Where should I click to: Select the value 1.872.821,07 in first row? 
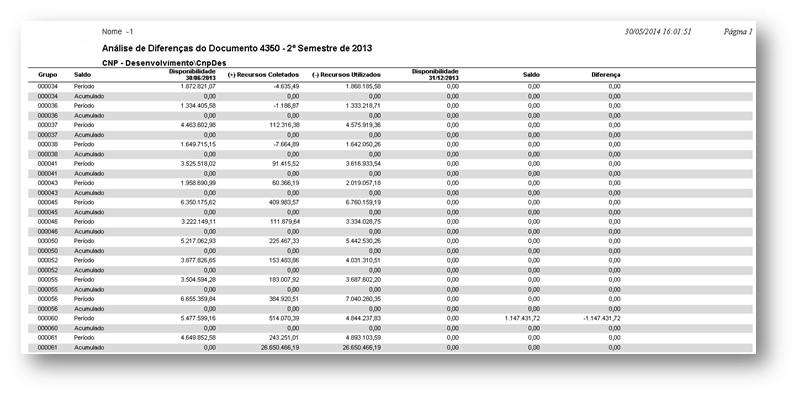tap(198, 87)
